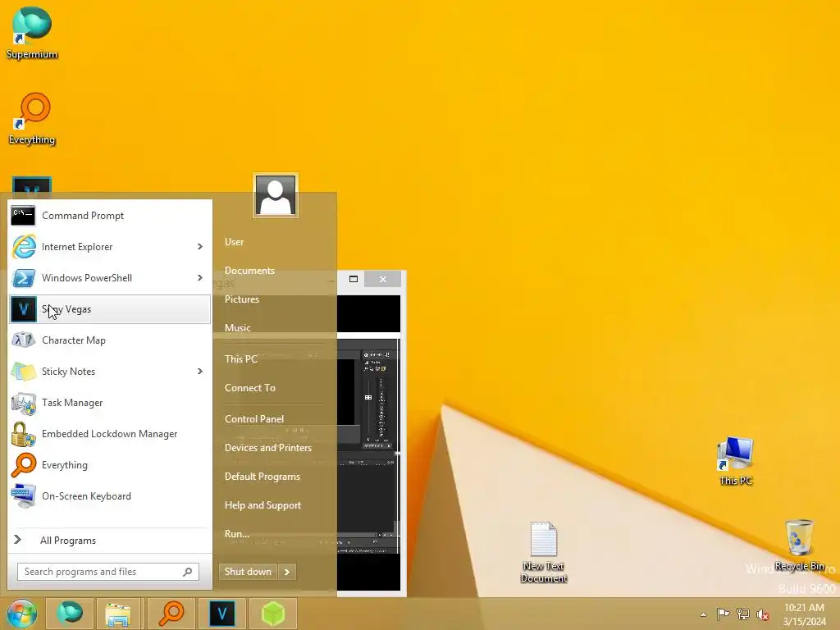Open Documents from Start menu

[249, 271]
